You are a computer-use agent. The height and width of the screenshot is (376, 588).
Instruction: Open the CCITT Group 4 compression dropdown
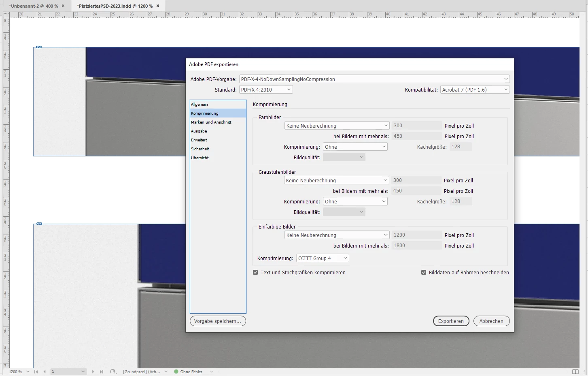[323, 258]
